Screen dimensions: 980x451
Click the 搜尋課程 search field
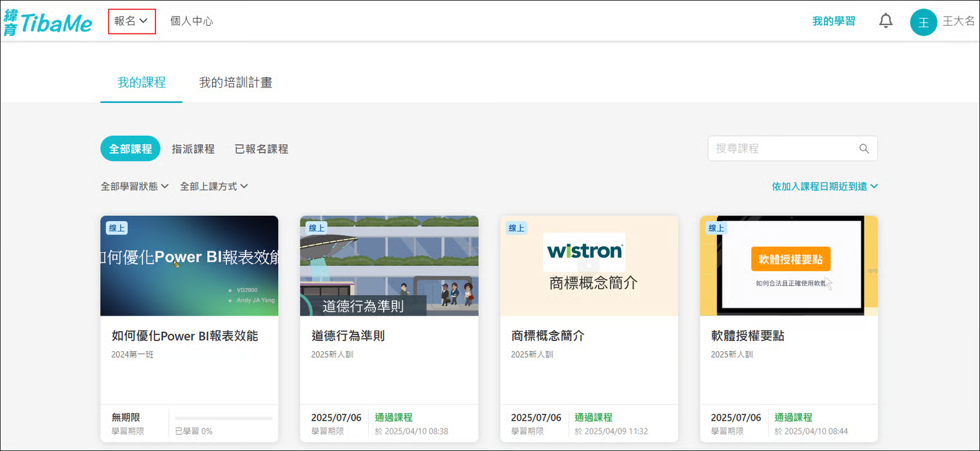point(783,149)
